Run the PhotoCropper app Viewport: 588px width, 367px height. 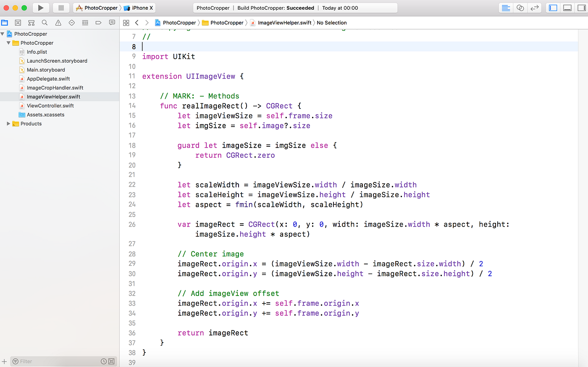pyautogui.click(x=40, y=7)
